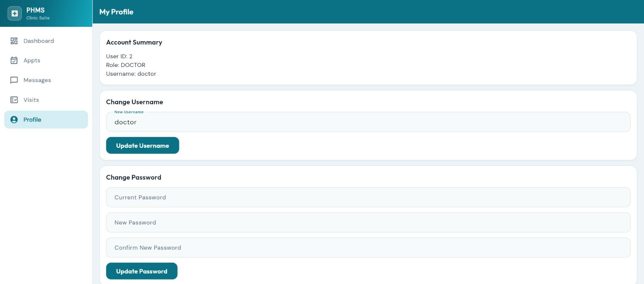
Task: Open the Dashboard menu item
Action: (x=46, y=41)
